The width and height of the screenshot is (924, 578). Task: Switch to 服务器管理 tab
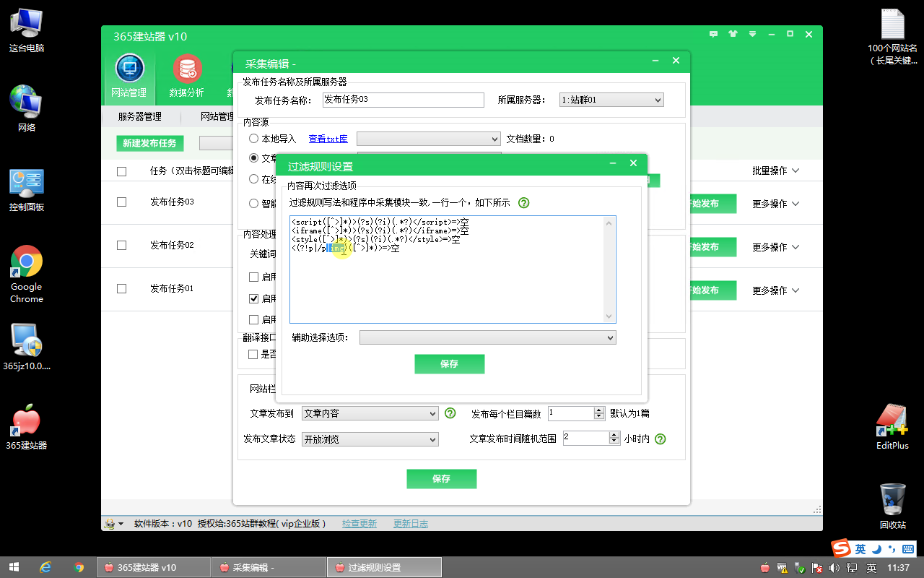(x=140, y=116)
